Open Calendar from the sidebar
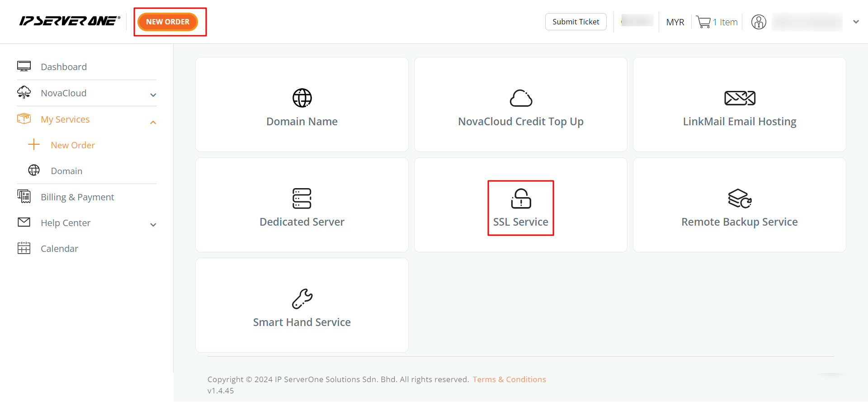 pyautogui.click(x=59, y=249)
